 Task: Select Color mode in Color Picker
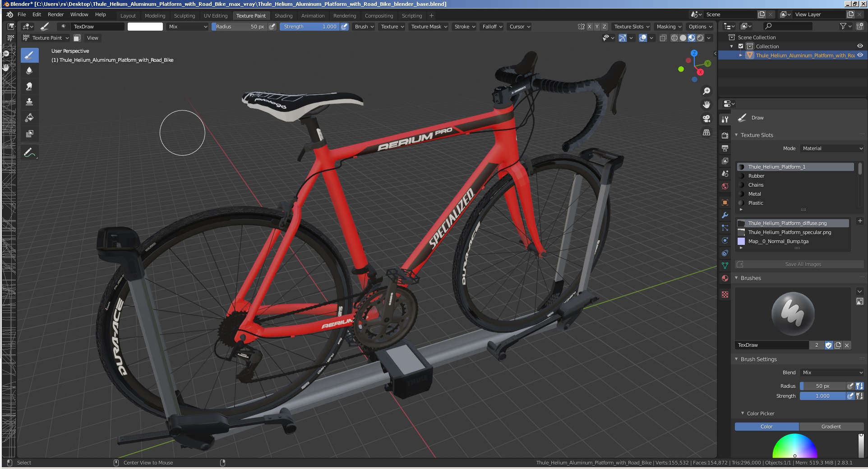767,427
